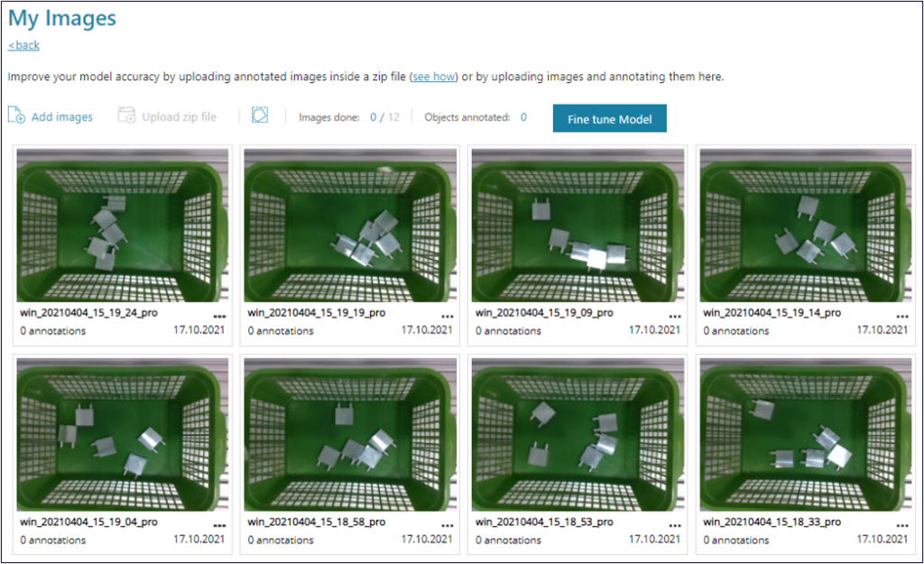Click the Upload zip file icon

click(x=126, y=115)
